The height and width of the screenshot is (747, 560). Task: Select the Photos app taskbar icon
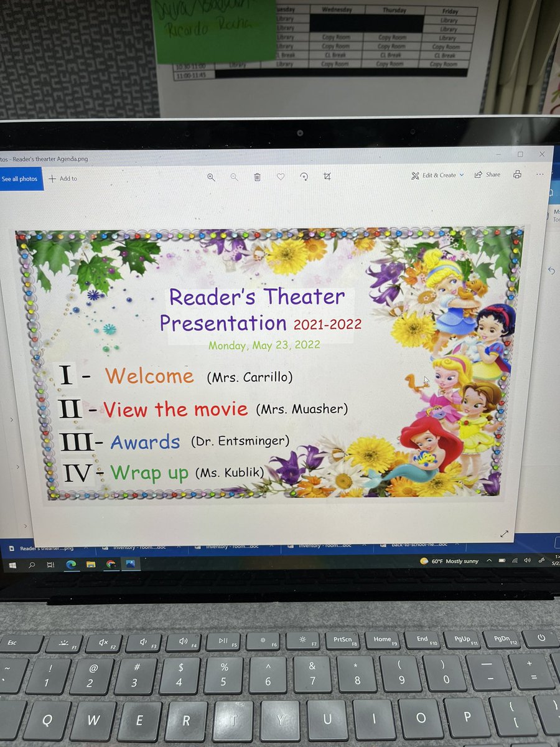131,564
